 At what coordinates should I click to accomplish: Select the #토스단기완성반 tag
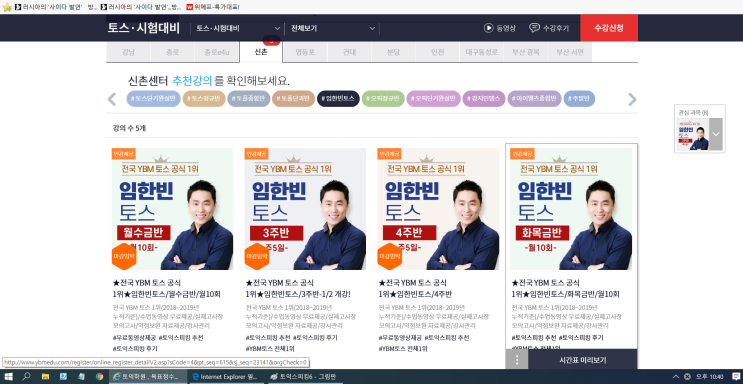154,99
